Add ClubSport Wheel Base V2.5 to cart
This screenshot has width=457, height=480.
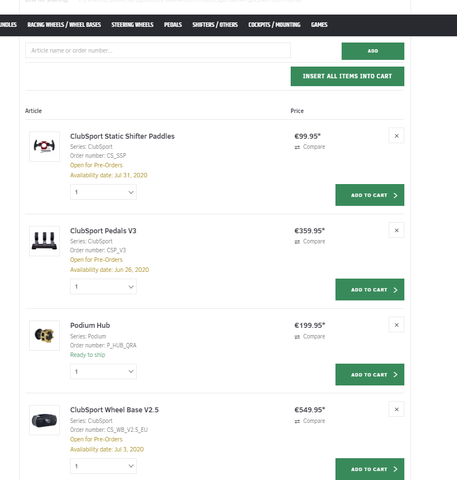coord(370,469)
